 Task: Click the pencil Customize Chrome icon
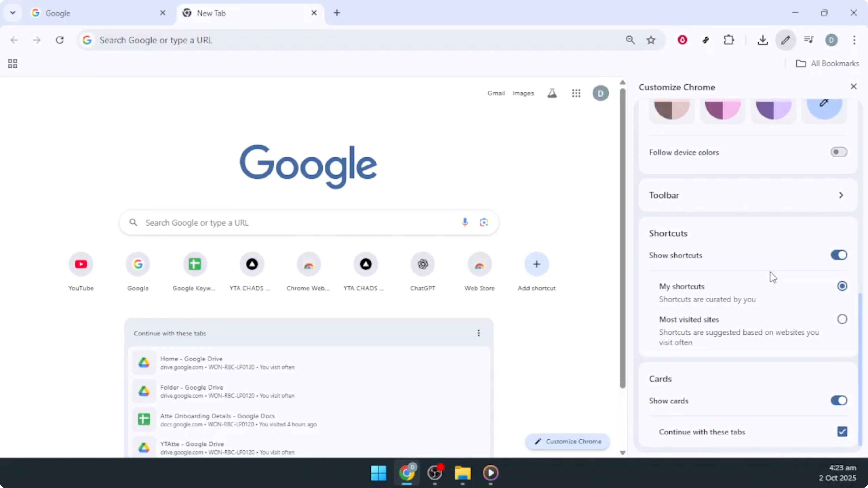click(786, 40)
